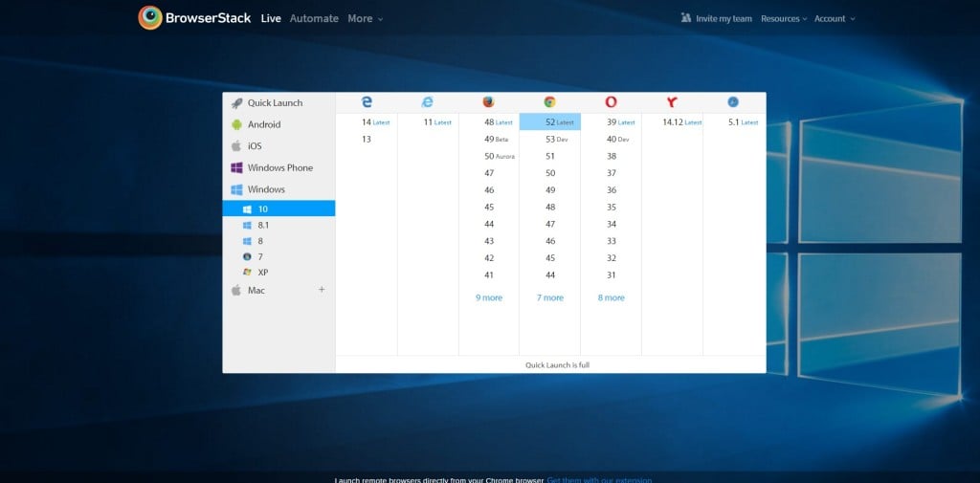This screenshot has width=980, height=483.
Task: Select the Safari browser icon
Action: click(x=733, y=102)
